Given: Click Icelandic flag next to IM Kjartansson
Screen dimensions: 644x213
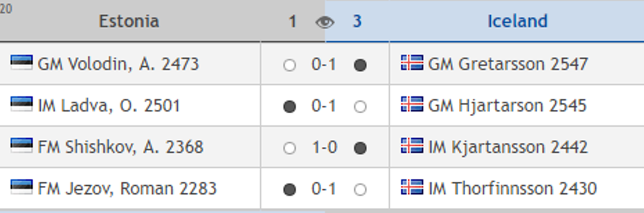Looking at the screenshot, I should pyautogui.click(x=412, y=145).
